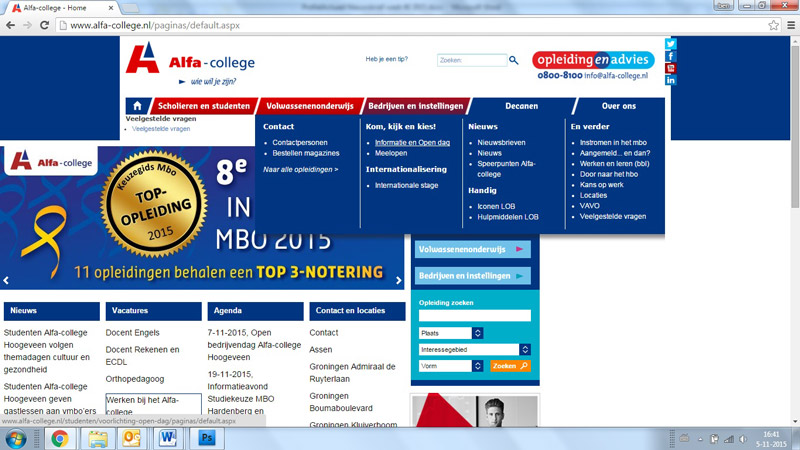Expand the Vorm dropdown

coord(477,366)
